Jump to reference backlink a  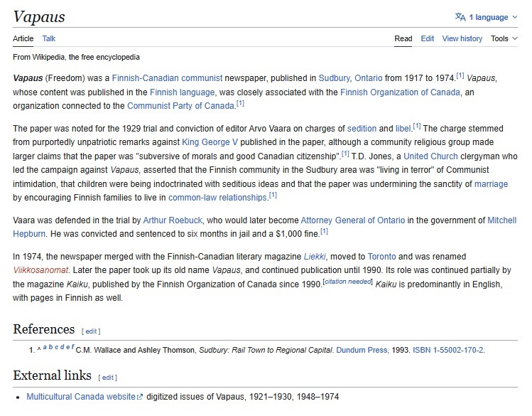coord(45,347)
